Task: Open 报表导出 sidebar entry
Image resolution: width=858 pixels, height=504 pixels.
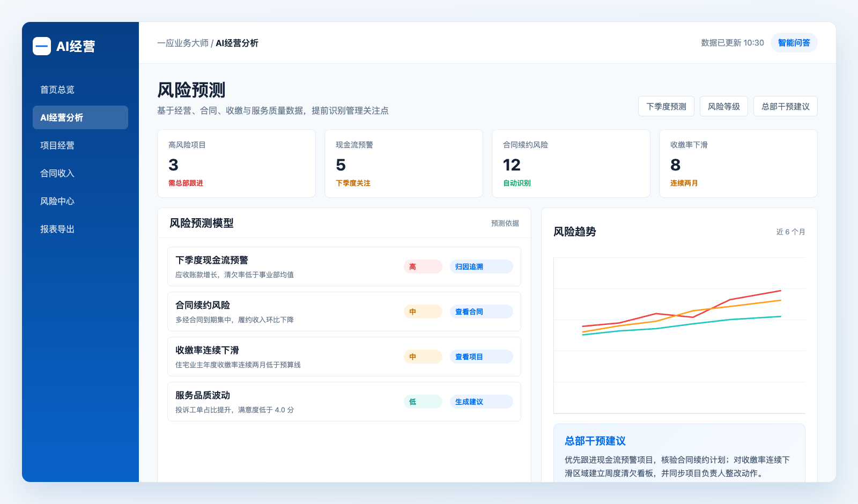Action: coord(80,229)
